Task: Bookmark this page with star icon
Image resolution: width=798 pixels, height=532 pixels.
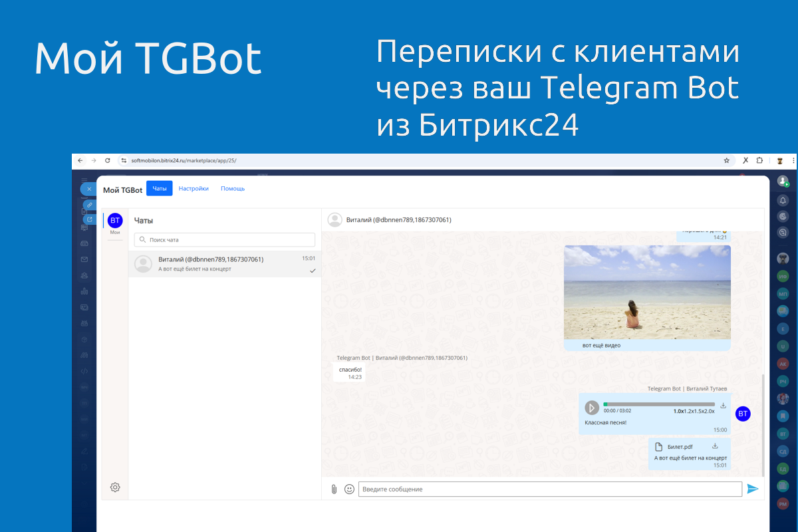Action: click(727, 160)
